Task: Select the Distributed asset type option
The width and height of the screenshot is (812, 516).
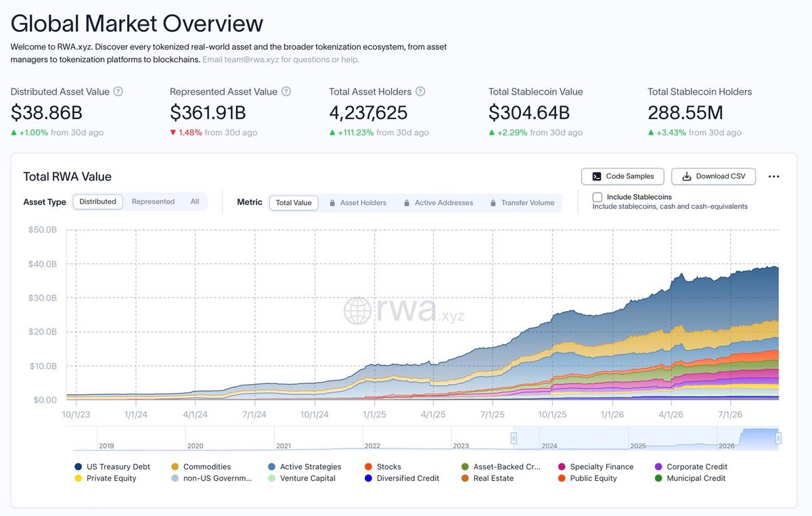Action: click(x=97, y=202)
